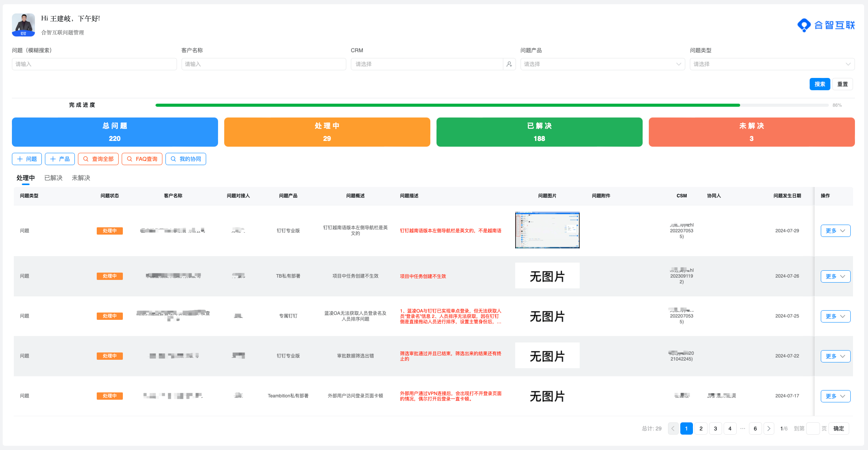Click the 客户名称 input field
Screen dimensions: 868x450
[x=264, y=64]
